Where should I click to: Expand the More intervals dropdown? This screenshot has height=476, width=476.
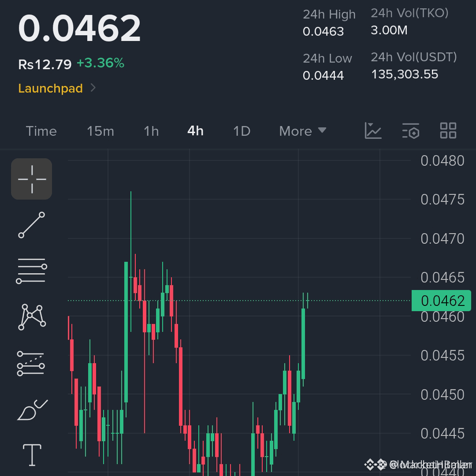tap(303, 131)
